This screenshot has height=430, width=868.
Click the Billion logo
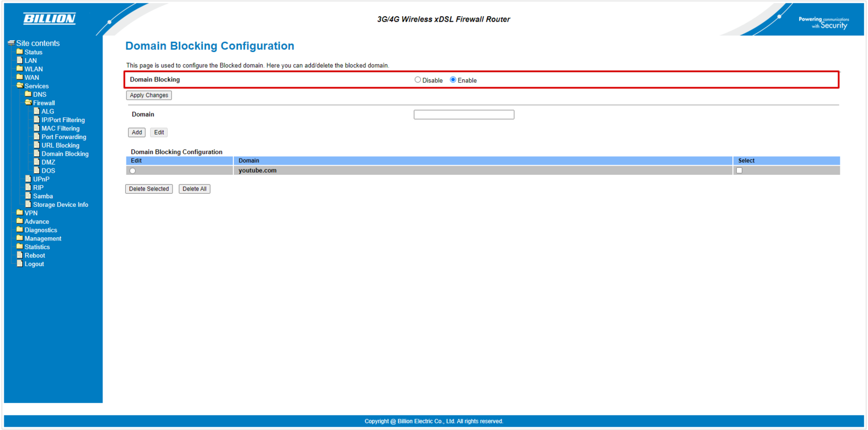pos(49,19)
